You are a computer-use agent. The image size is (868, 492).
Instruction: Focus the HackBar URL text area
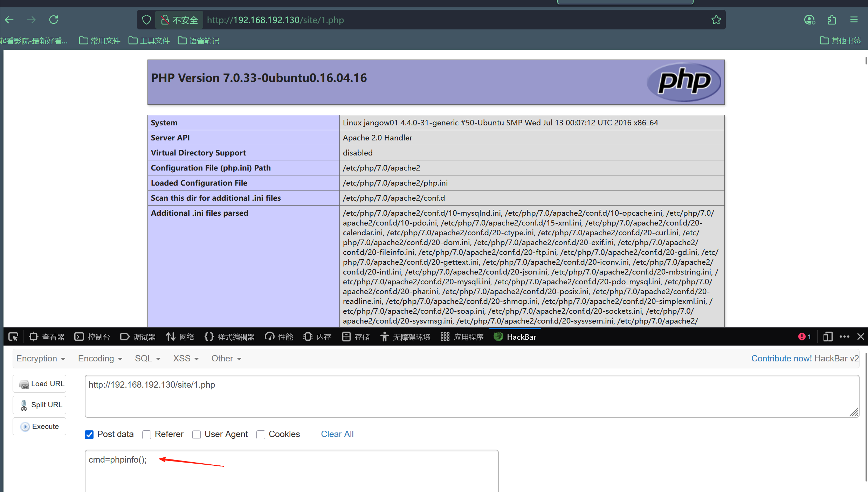472,396
